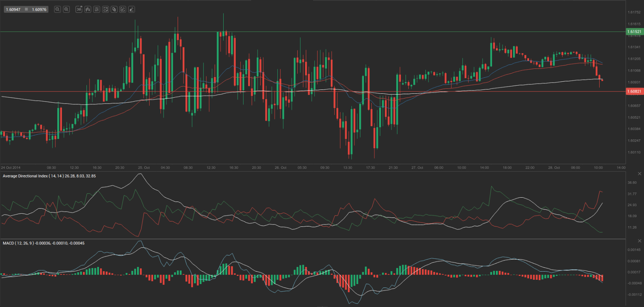Click the ask price 1.60976
Screen dimensions: 644x307
(x=39, y=9)
